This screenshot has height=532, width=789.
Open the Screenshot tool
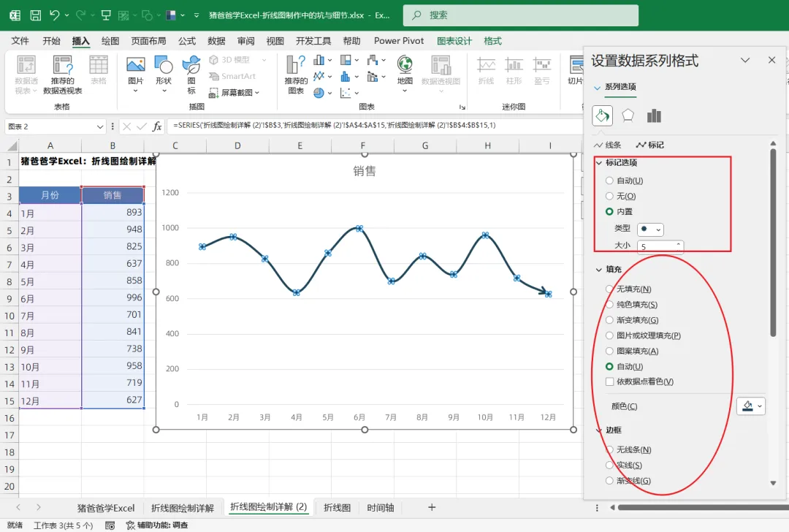pos(235,93)
